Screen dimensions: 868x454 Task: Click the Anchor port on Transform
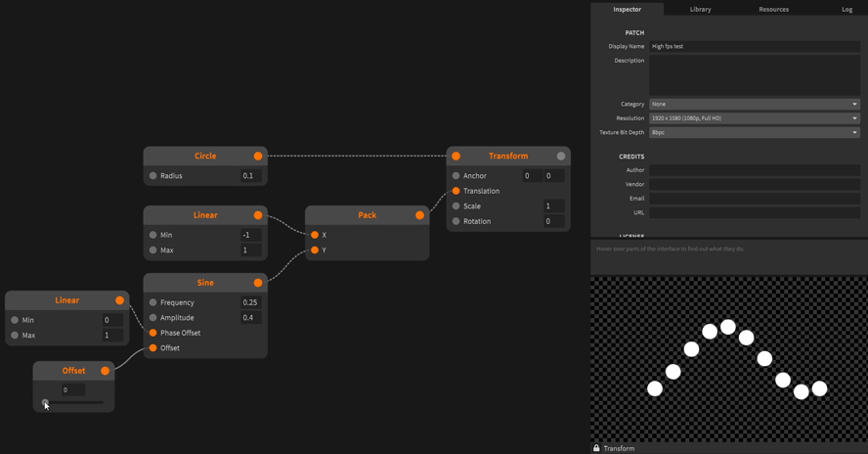coord(456,176)
